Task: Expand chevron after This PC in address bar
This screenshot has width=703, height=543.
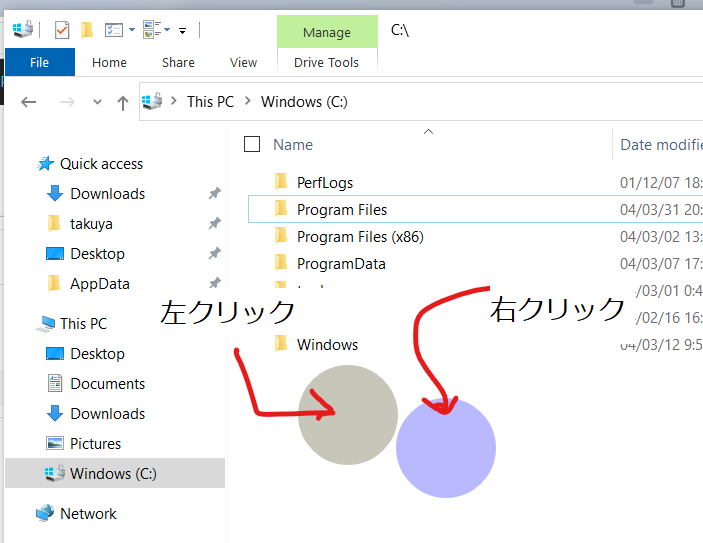Action: pos(247,101)
